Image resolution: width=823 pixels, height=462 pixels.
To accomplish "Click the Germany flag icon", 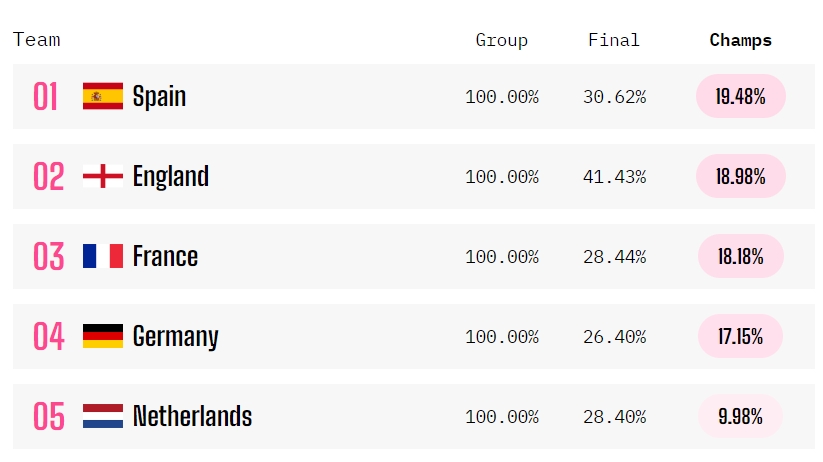I will pyautogui.click(x=103, y=336).
